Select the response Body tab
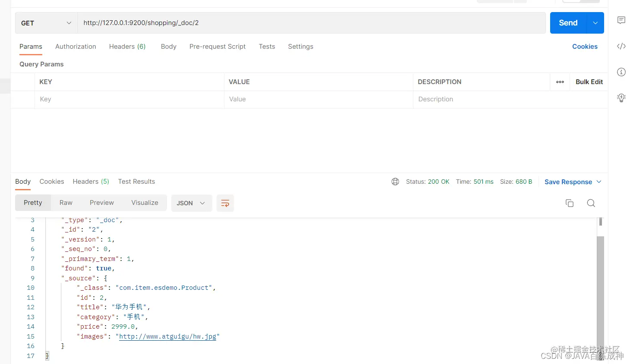This screenshot has height=364, width=630. tap(23, 182)
